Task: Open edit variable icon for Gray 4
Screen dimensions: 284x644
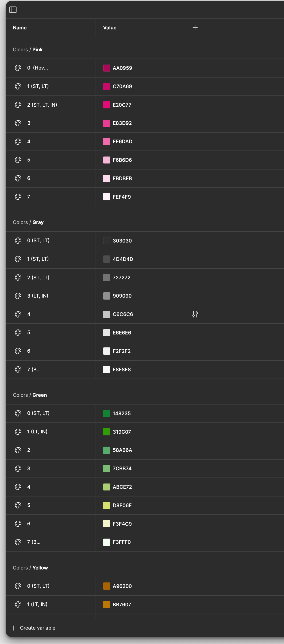Action: tap(195, 314)
